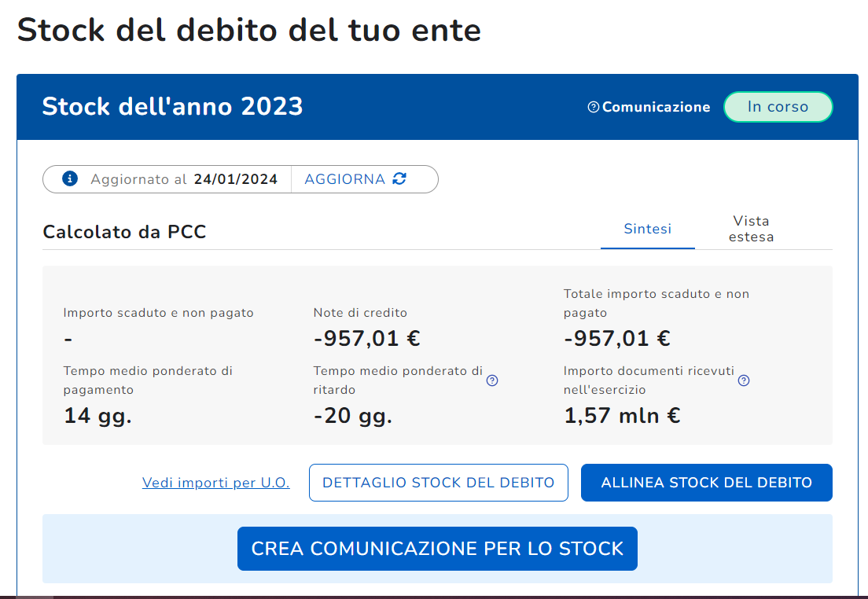Click the 1,57 mln € documents amount
Image resolution: width=868 pixels, height=599 pixels.
coord(622,416)
